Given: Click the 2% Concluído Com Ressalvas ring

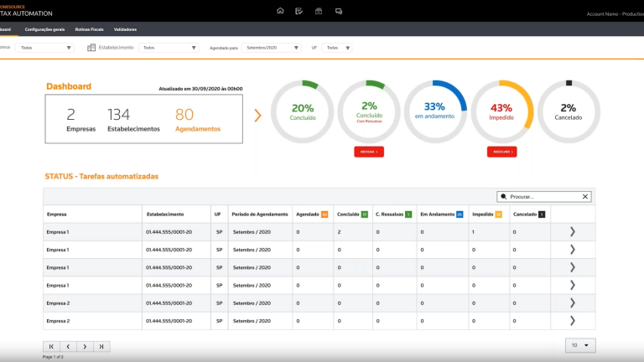Looking at the screenshot, I should point(369,111).
